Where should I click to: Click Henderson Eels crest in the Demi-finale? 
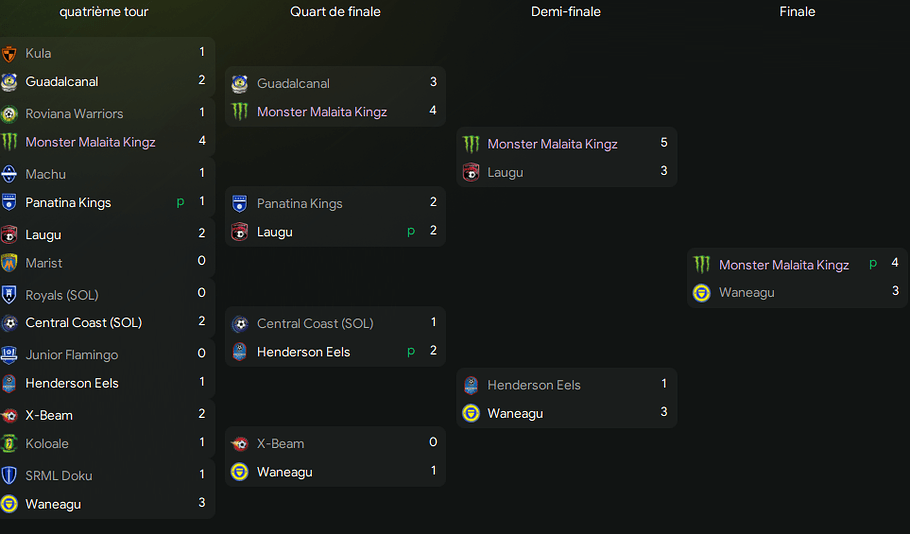tap(471, 385)
